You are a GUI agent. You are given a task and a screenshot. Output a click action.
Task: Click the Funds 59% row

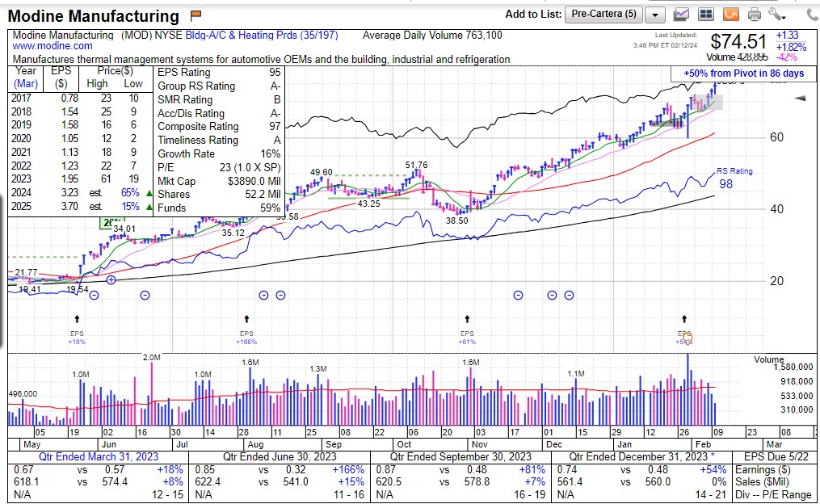click(x=219, y=208)
